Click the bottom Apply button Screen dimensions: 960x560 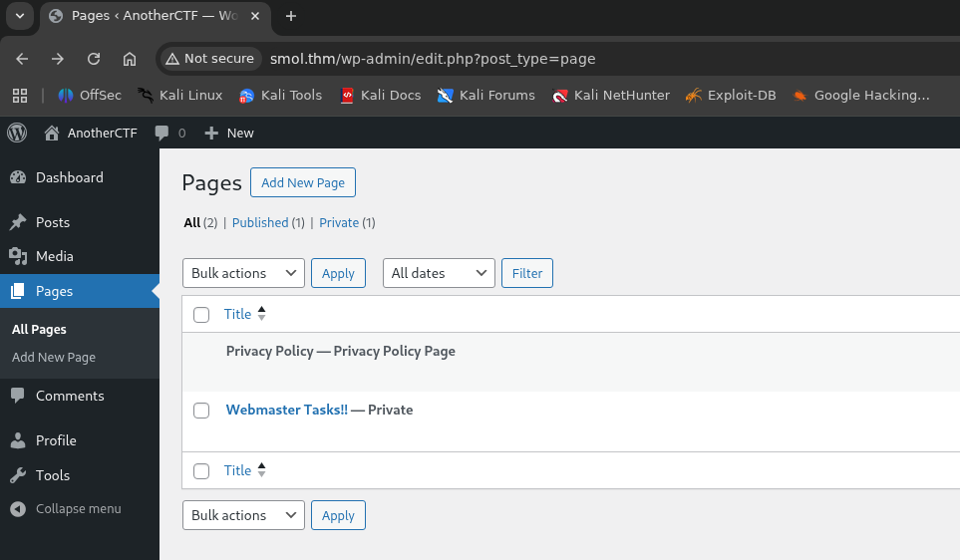pos(338,515)
